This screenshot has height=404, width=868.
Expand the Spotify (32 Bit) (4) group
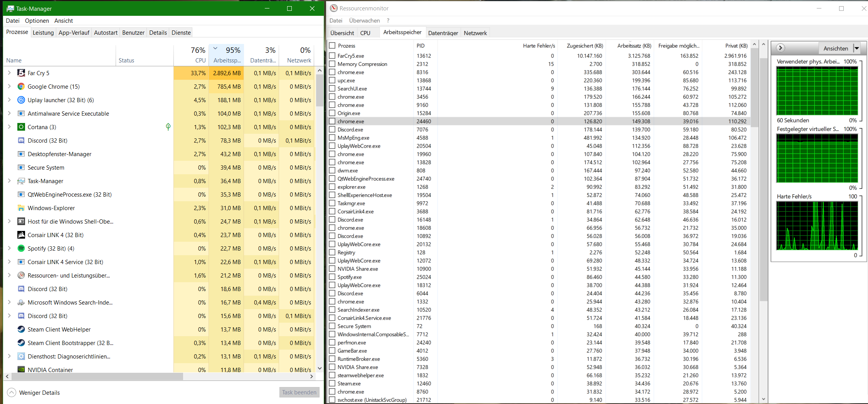coord(9,248)
